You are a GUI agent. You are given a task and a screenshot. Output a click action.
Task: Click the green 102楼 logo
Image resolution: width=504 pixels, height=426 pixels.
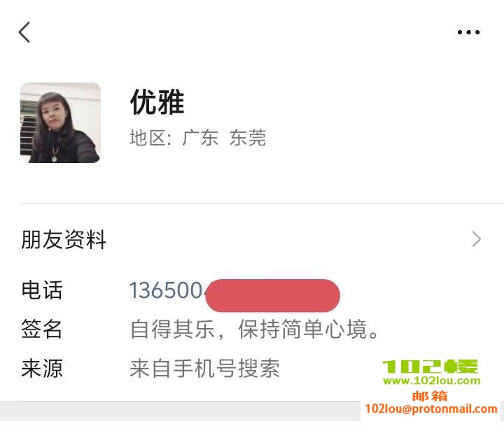(431, 367)
